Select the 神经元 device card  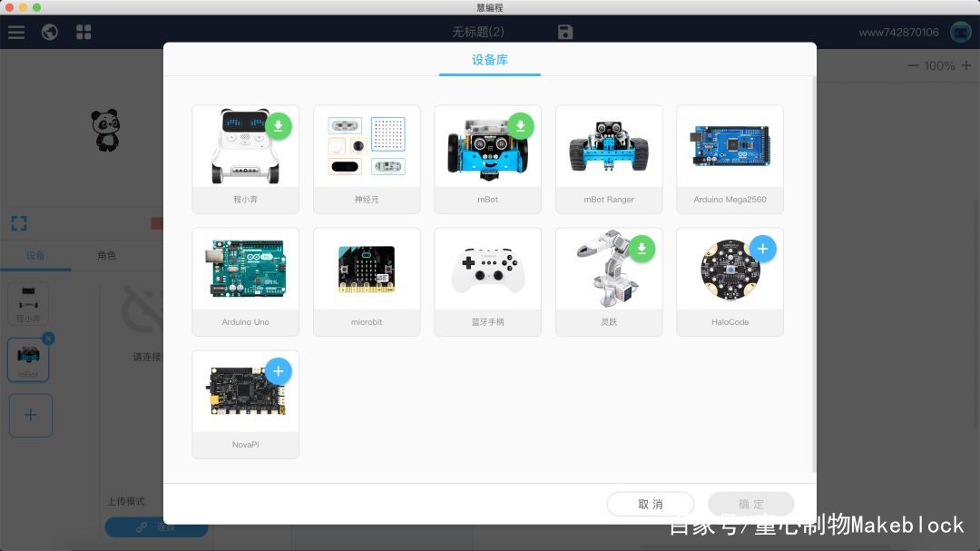pyautogui.click(x=367, y=160)
